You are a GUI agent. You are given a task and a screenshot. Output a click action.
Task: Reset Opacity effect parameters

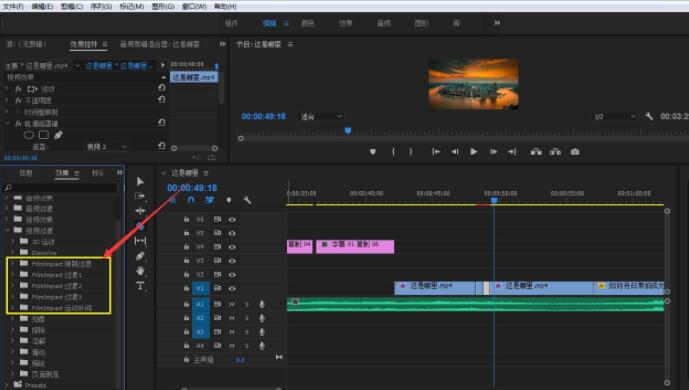pos(162,99)
